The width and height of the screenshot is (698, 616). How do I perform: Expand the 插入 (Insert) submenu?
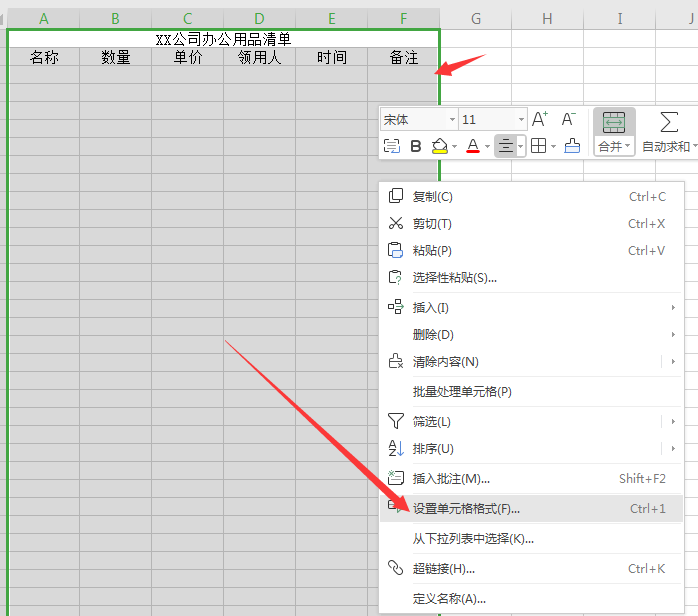click(x=430, y=308)
